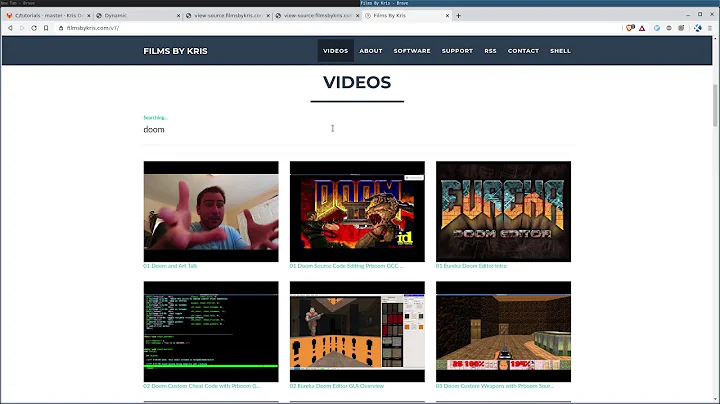Open the SHELL nav menu item
Screen dimensions: 720x404
560,51
